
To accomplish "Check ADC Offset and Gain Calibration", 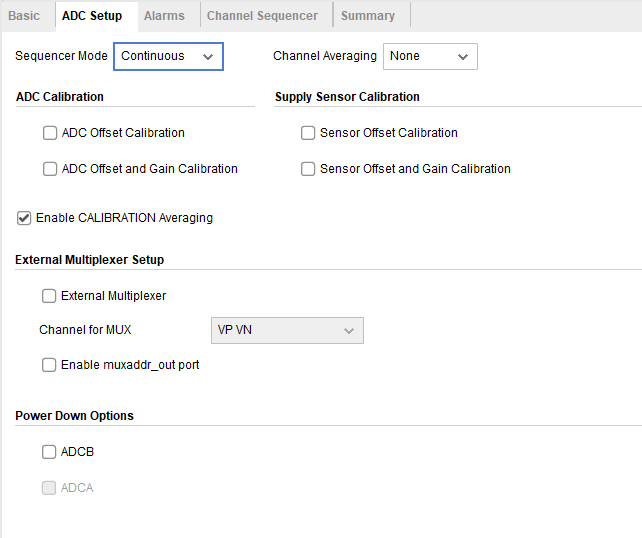I will click(50, 169).
